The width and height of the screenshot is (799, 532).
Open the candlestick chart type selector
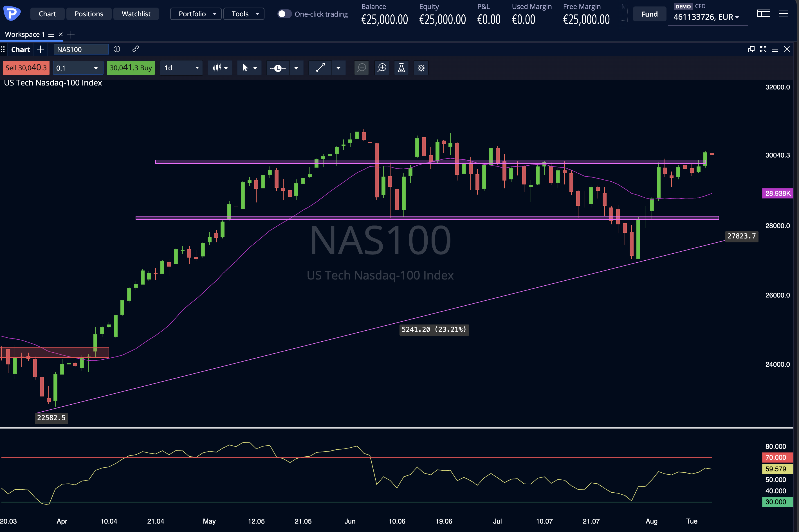[220, 68]
